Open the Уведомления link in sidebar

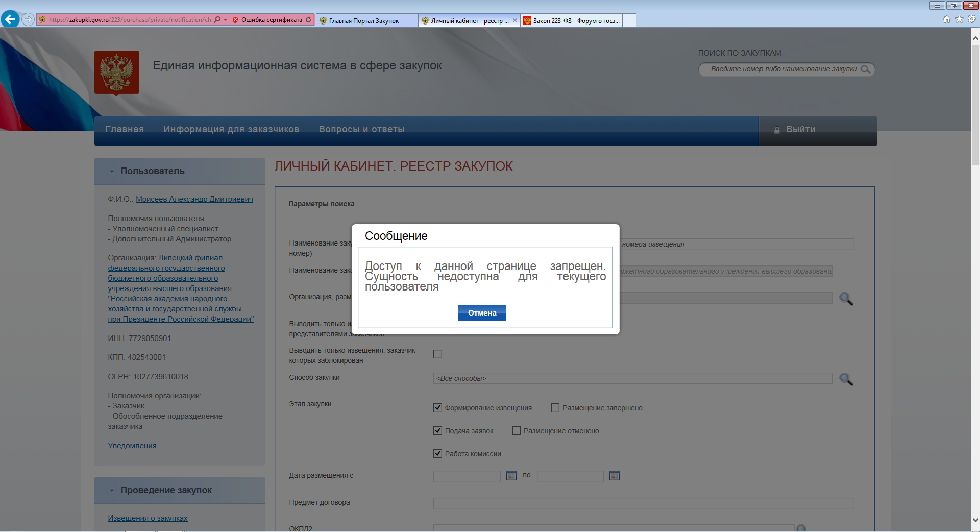coord(132,446)
